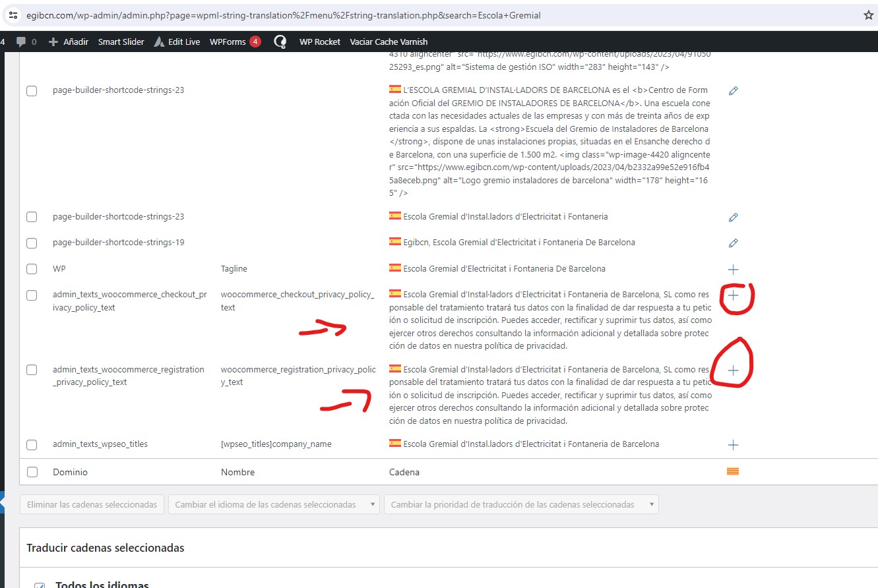The image size is (878, 588).
Task: Click pencil icon for page-builder-shortcode-strings-19 row
Action: point(733,243)
